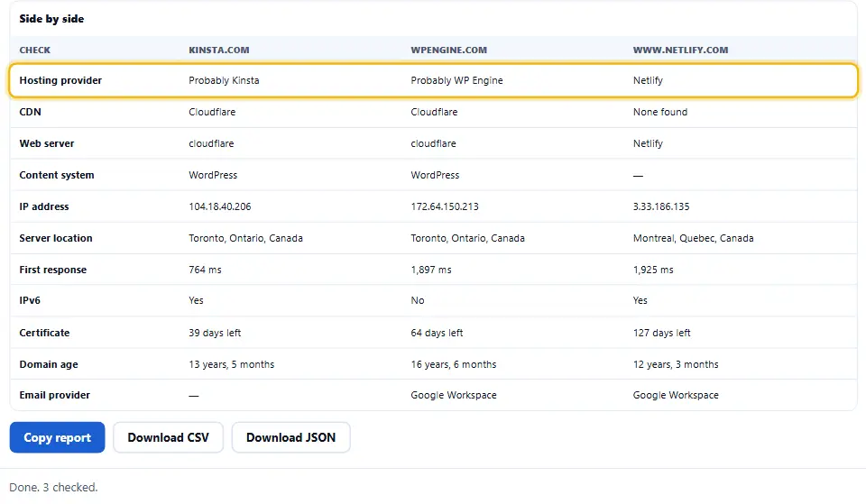Click the Email provider row label
Viewport: 866px width, 504px height.
coord(55,395)
